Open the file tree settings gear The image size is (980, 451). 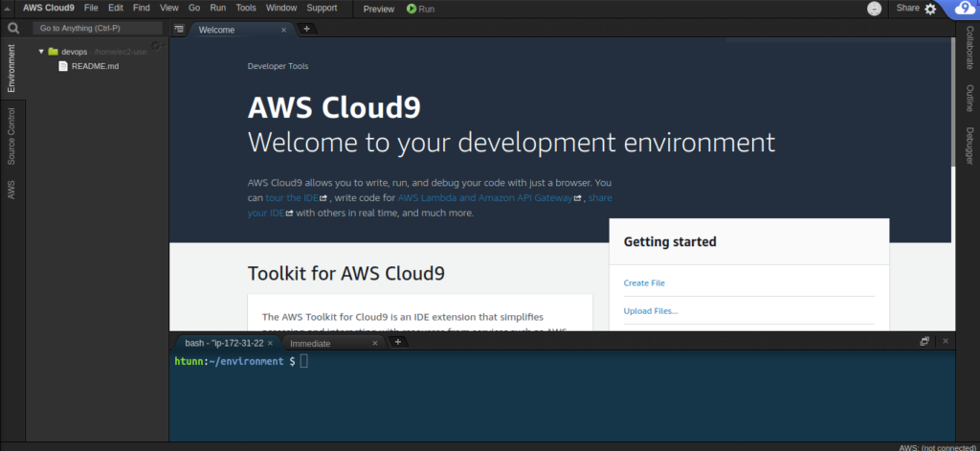[156, 46]
